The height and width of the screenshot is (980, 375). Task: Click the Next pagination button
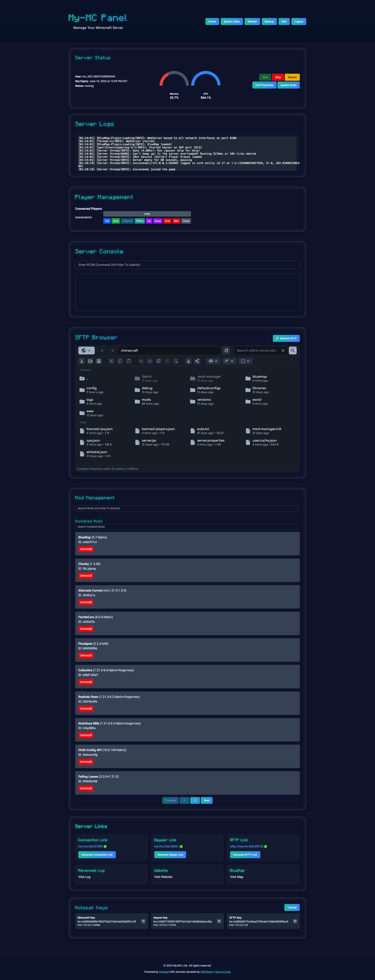(207, 800)
